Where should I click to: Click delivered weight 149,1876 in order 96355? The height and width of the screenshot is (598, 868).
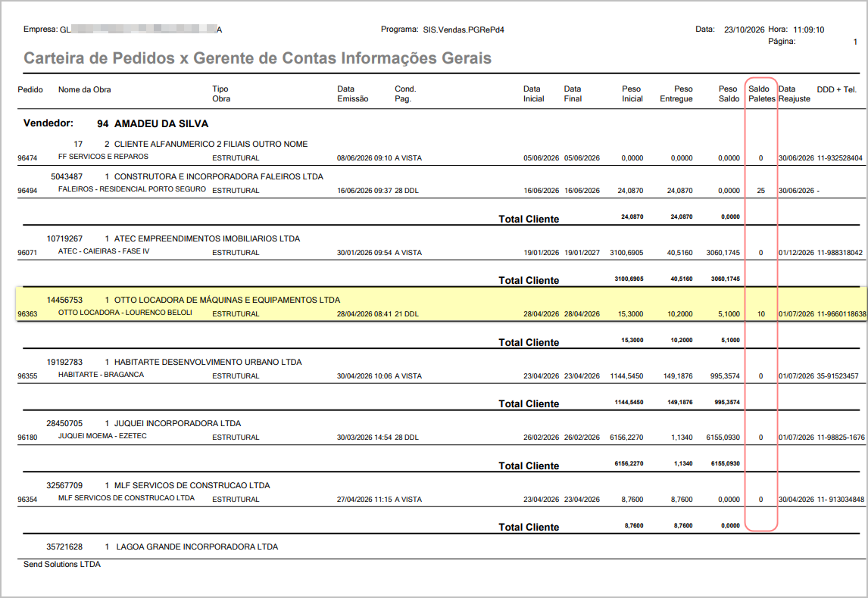(678, 376)
